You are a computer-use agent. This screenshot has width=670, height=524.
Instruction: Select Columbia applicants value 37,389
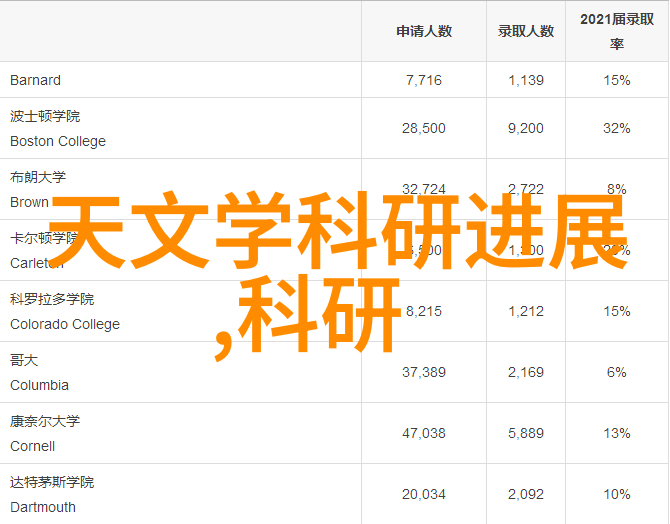424,372
